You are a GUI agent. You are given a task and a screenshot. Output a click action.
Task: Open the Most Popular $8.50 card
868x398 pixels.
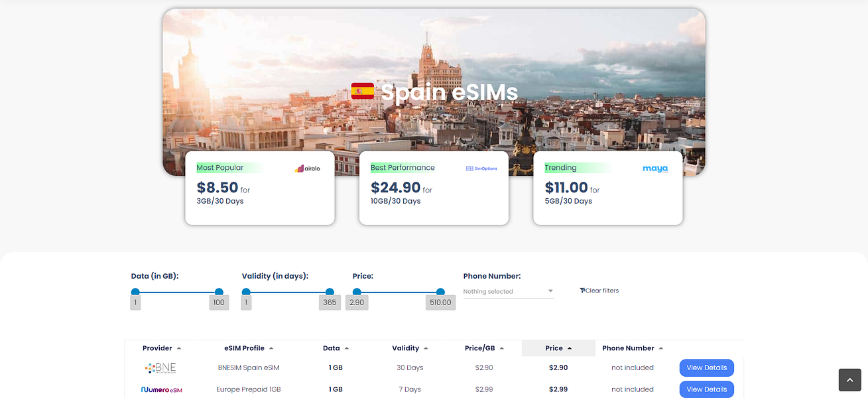pos(260,188)
